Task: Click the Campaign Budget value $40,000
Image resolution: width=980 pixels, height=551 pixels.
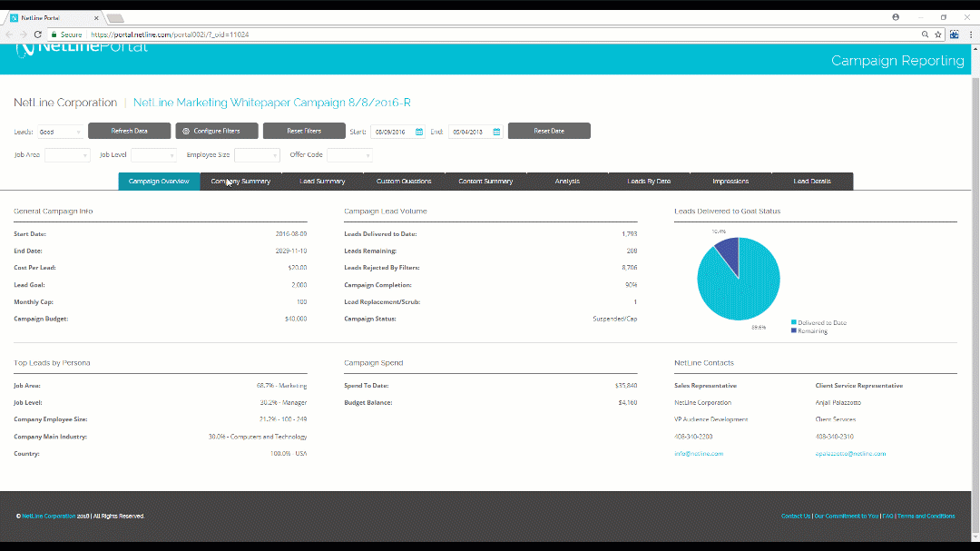Action: point(296,319)
